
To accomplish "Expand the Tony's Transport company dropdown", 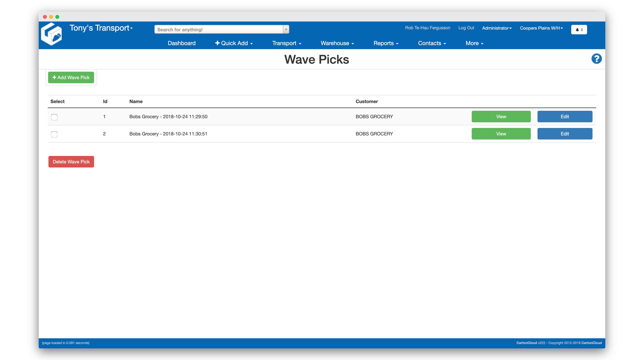I will [x=101, y=28].
